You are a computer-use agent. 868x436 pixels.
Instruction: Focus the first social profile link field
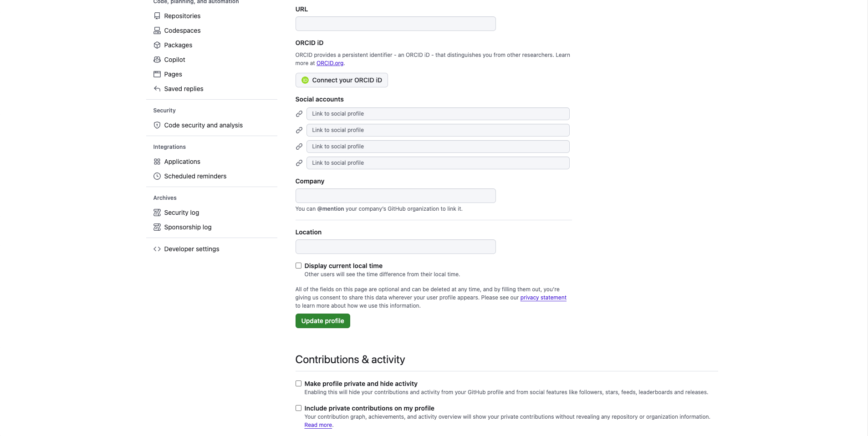click(438, 114)
